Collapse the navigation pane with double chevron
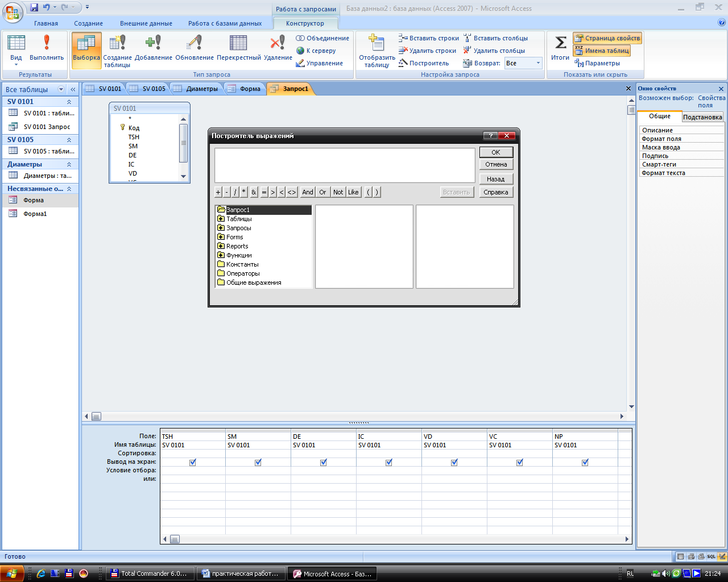The height and width of the screenshot is (582, 728). pyautogui.click(x=73, y=89)
